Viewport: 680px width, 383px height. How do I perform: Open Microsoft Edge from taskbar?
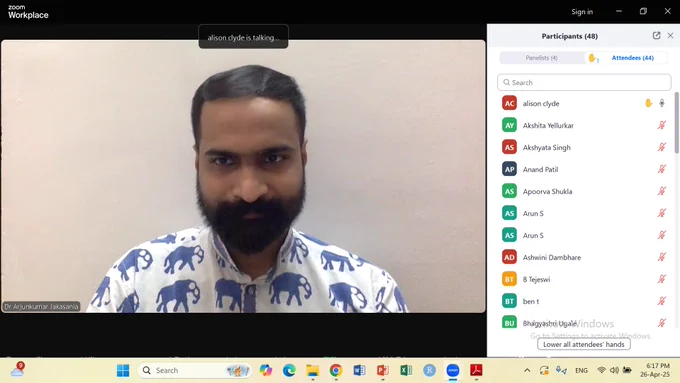(289, 370)
